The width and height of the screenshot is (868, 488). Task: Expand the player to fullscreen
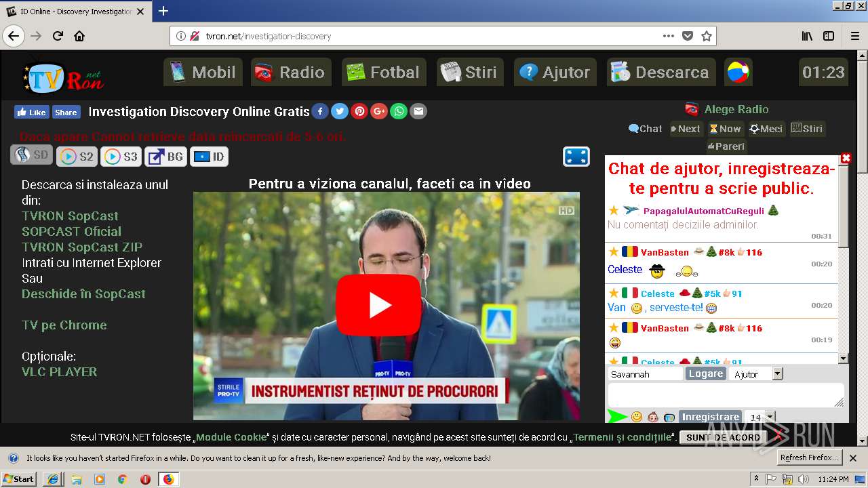click(x=576, y=157)
